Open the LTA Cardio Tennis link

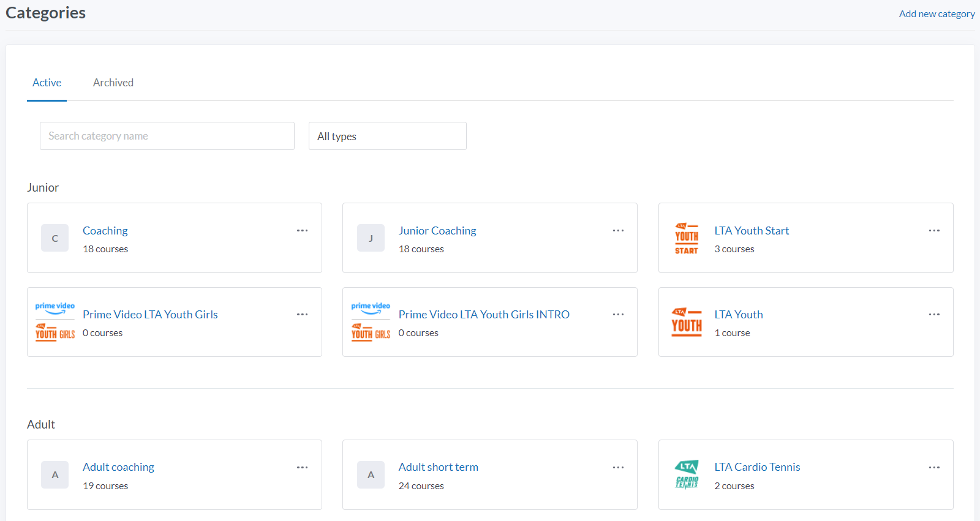[757, 467]
